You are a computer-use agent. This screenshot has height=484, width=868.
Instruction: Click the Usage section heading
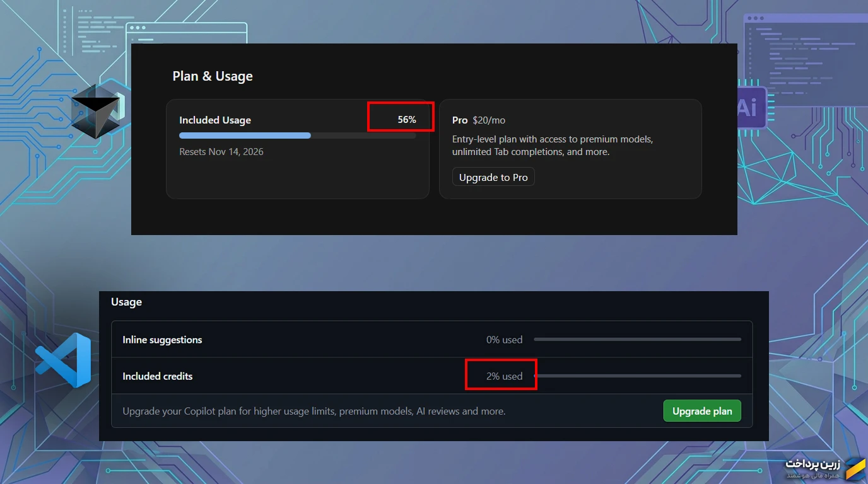pos(126,302)
